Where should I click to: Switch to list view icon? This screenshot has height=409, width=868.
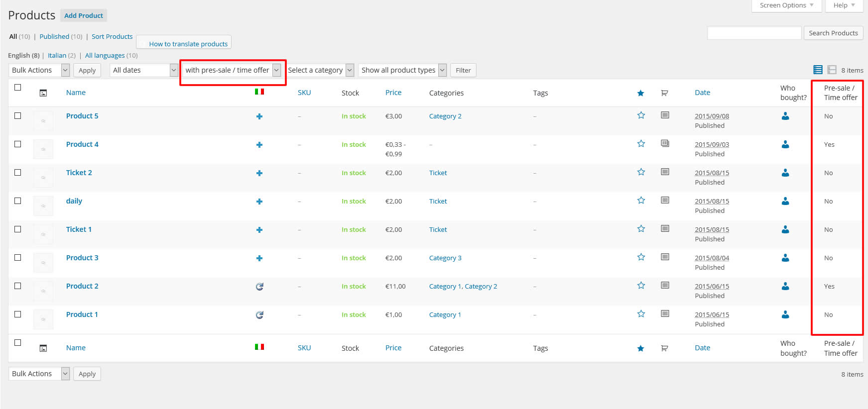818,70
